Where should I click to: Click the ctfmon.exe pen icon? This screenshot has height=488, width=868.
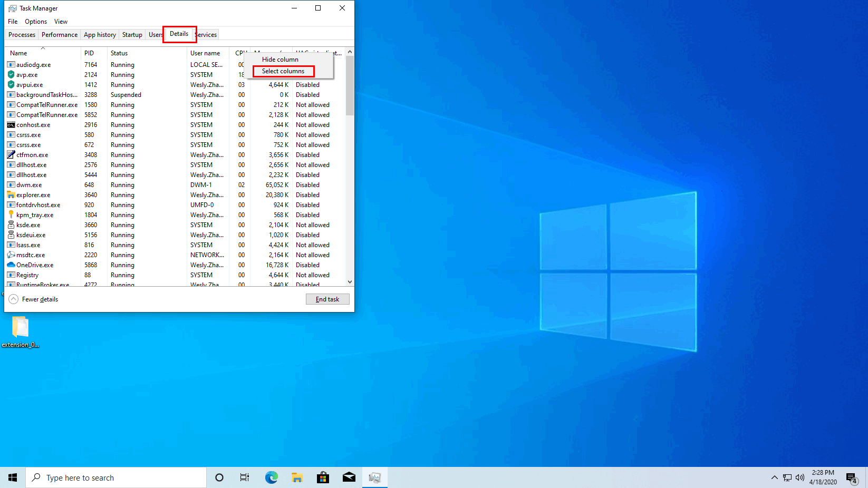[11, 155]
